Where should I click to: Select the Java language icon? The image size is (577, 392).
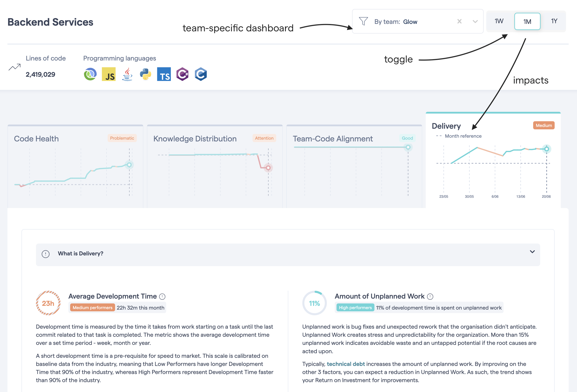coord(127,74)
